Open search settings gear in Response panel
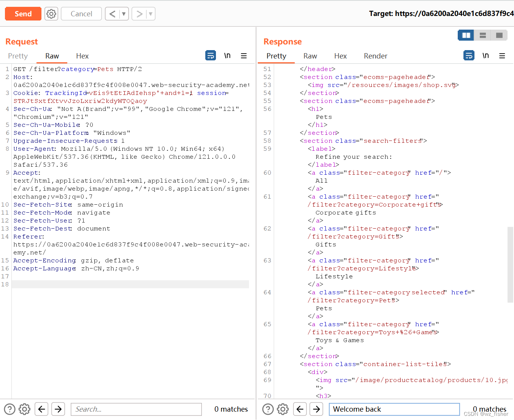The height and width of the screenshot is (420, 514). click(x=282, y=409)
